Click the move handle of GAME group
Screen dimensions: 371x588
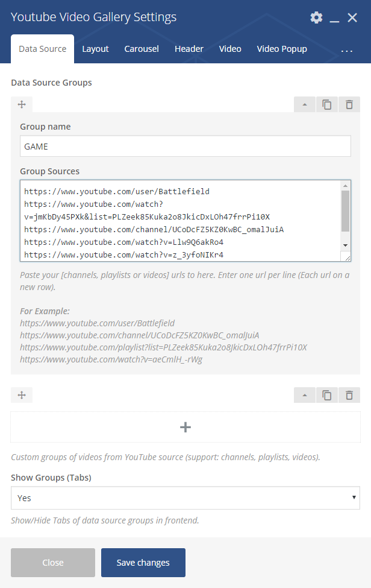coord(22,104)
